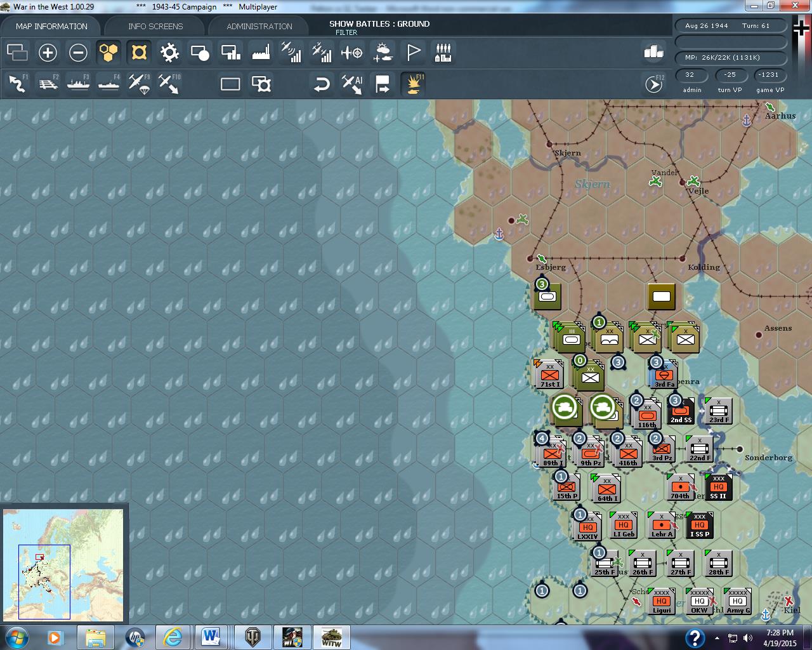Open the WITW game taskbar icon

332,637
